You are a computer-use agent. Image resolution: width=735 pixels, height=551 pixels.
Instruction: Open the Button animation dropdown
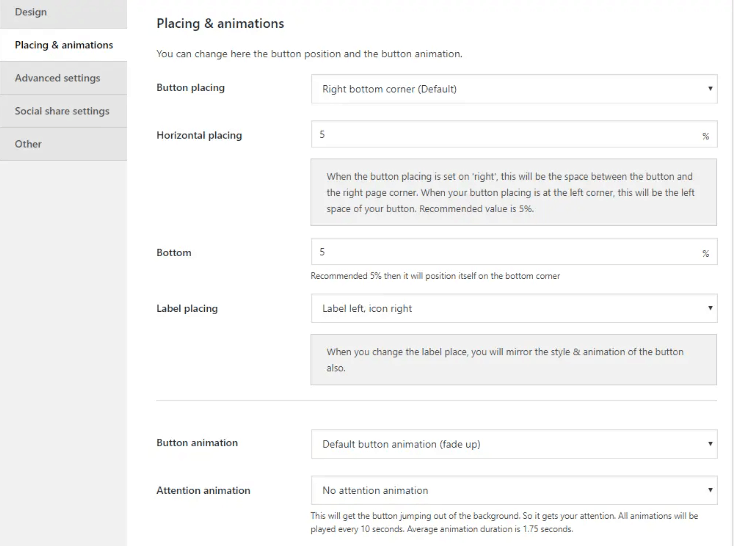514,444
